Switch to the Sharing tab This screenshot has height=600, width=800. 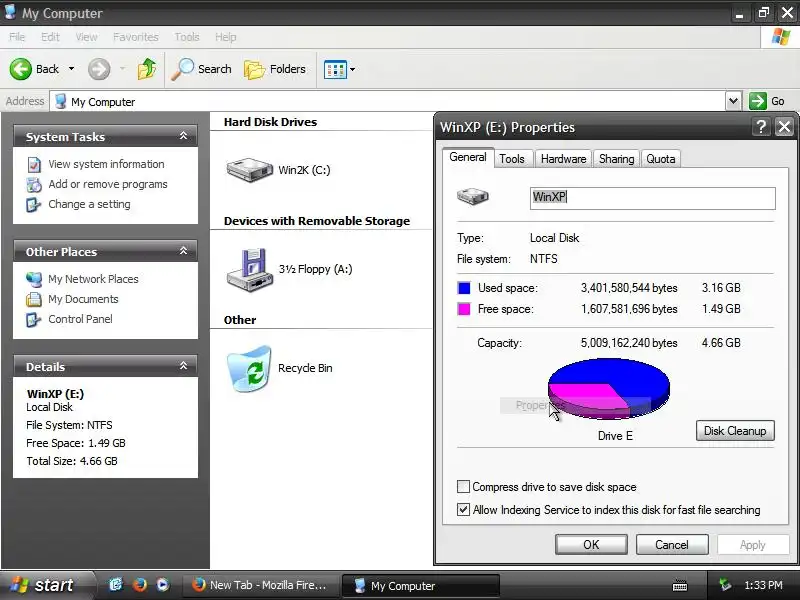[616, 159]
